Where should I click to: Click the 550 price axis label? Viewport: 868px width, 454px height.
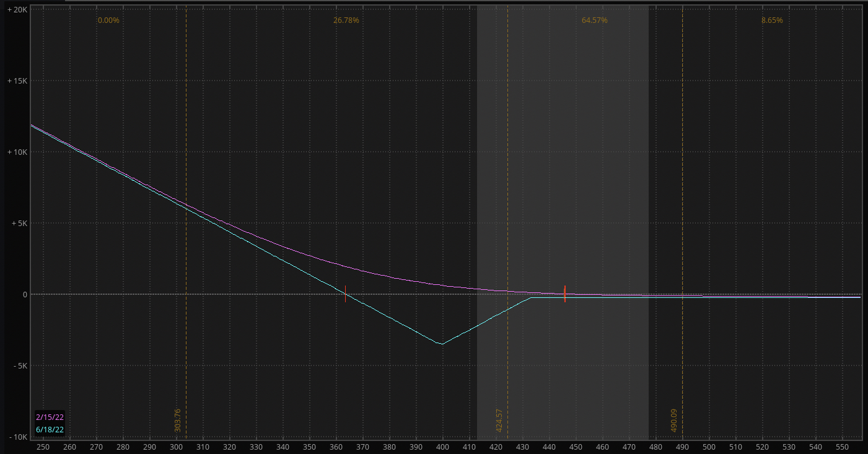point(842,447)
